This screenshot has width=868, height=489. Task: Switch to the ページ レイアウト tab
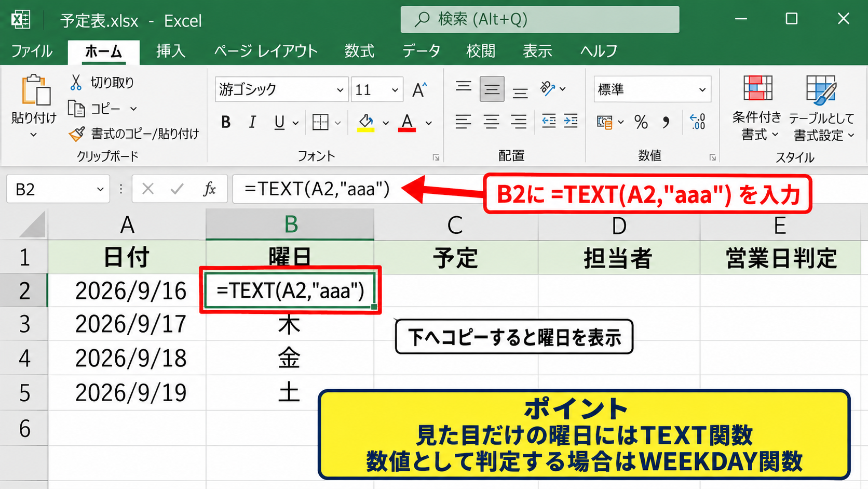tap(266, 51)
